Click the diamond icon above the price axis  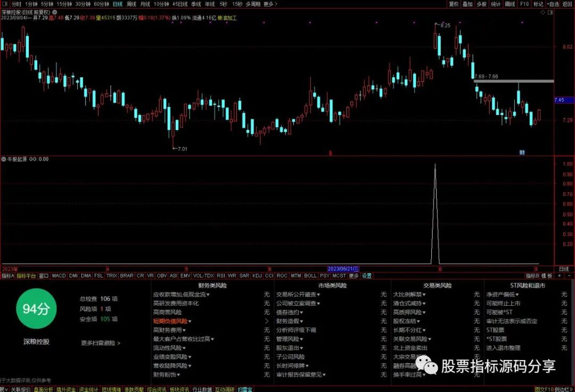543,12
